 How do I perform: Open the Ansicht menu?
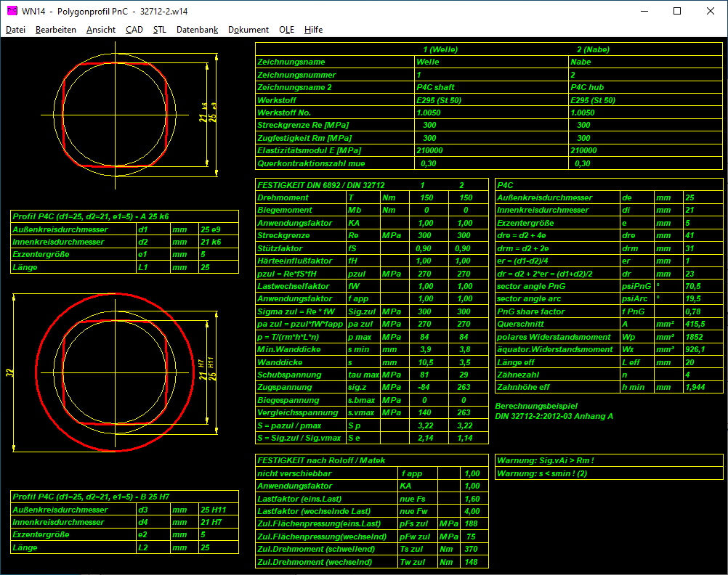pos(100,30)
